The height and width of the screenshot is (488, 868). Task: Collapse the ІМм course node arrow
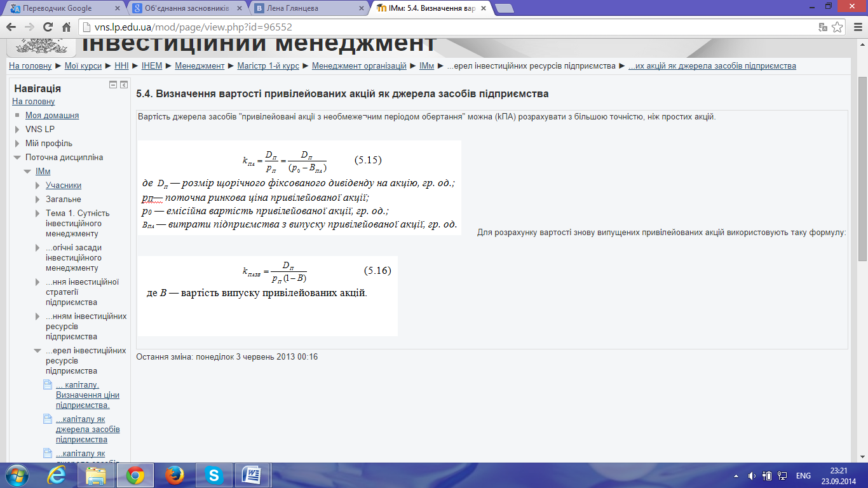[27, 172]
